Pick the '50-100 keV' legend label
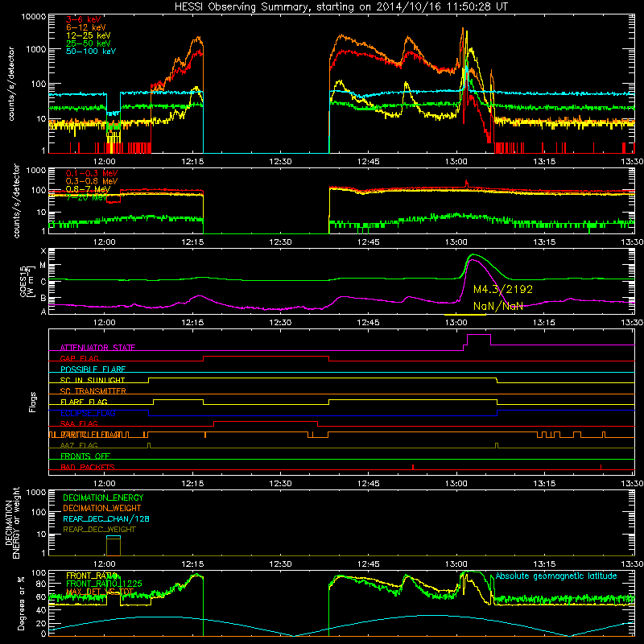The image size is (644, 644). 91,52
